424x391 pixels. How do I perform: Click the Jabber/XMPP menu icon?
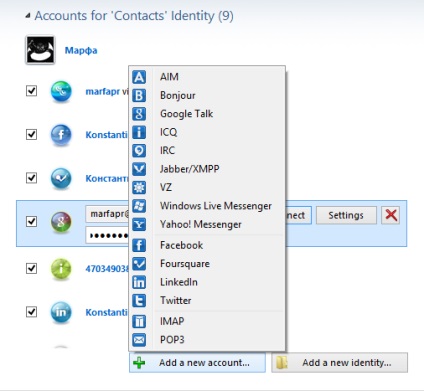(x=139, y=169)
